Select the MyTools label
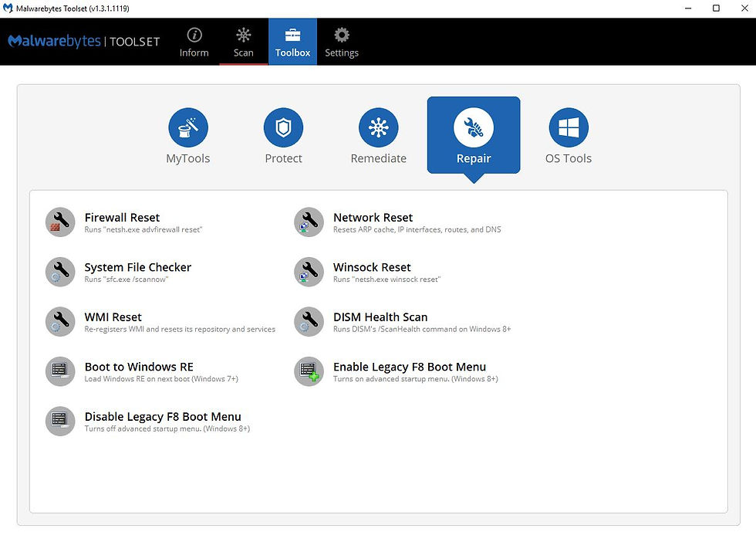This screenshot has height=542, width=756. click(188, 159)
